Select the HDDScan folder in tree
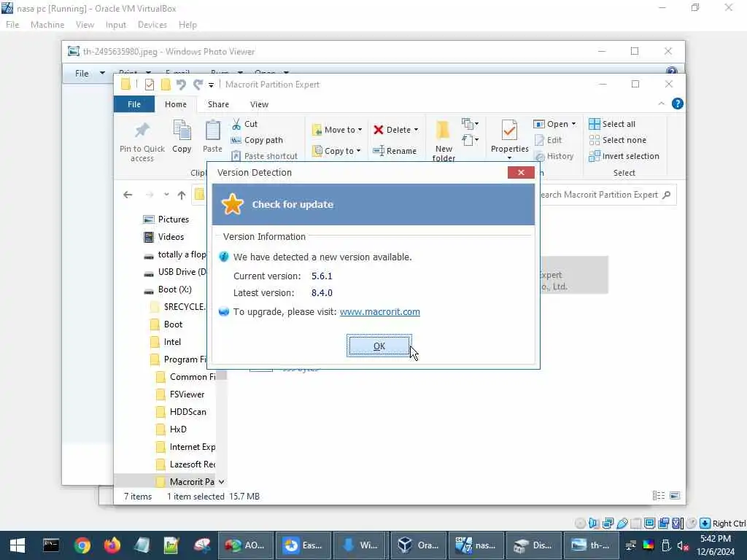The height and width of the screenshot is (560, 747). pos(182,412)
